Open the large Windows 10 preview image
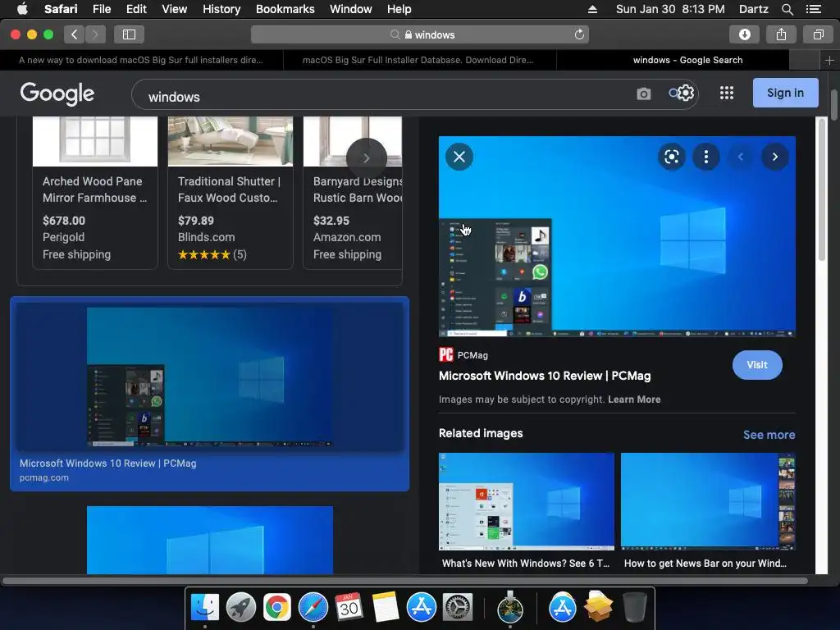The width and height of the screenshot is (840, 630). (617, 236)
